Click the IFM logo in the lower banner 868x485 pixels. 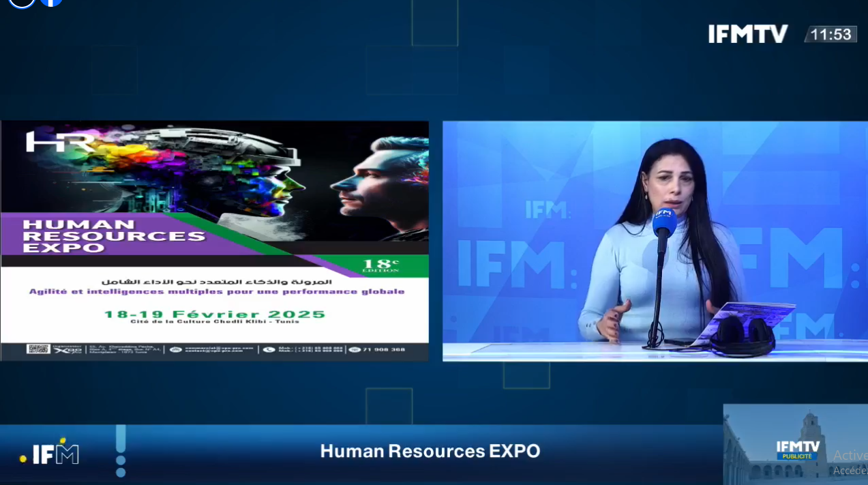pyautogui.click(x=49, y=453)
